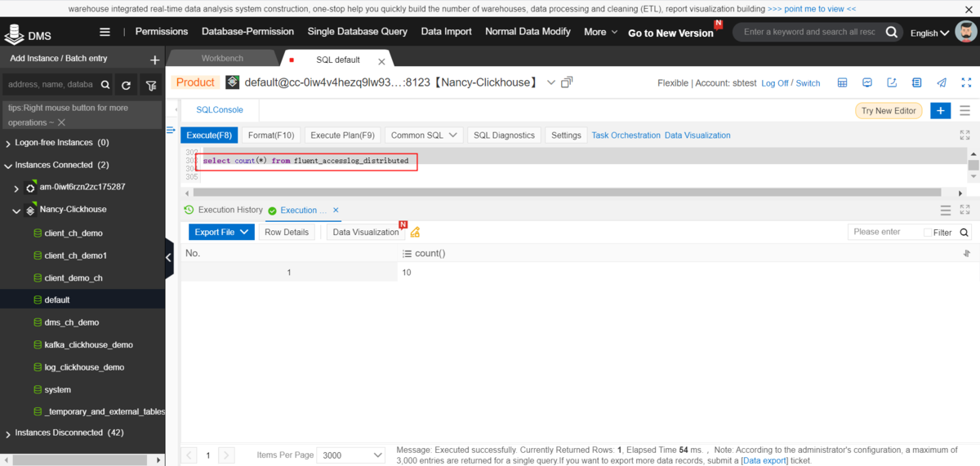This screenshot has width=980, height=466.
Task: Open the Data Import menu
Action: 447,32
